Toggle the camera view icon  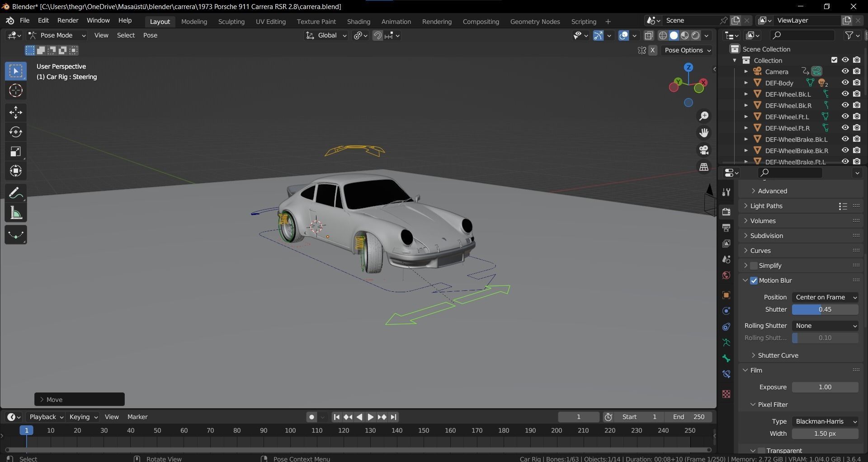coord(704,150)
